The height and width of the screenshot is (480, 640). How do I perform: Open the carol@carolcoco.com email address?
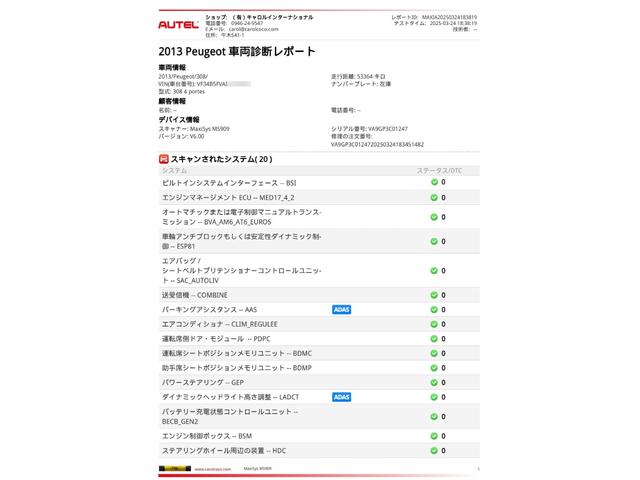pos(253,29)
